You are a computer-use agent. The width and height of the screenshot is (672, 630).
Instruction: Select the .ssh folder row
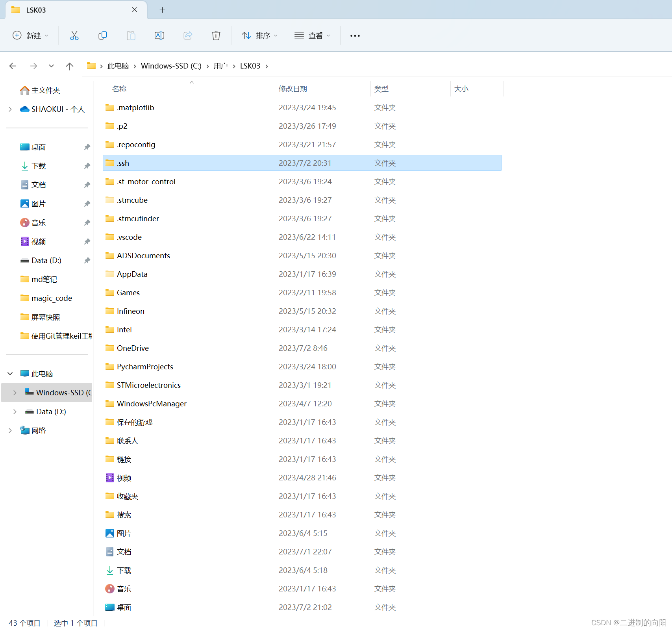click(302, 163)
